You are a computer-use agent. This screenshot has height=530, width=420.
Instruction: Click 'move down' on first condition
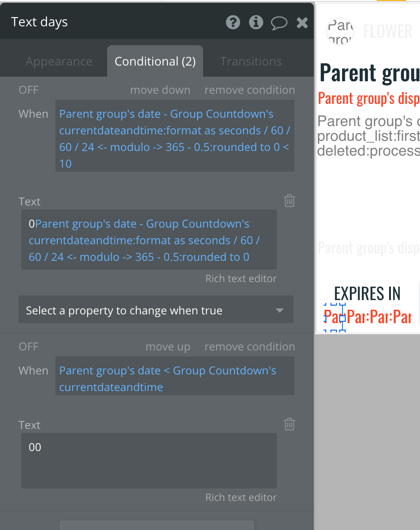(x=160, y=90)
